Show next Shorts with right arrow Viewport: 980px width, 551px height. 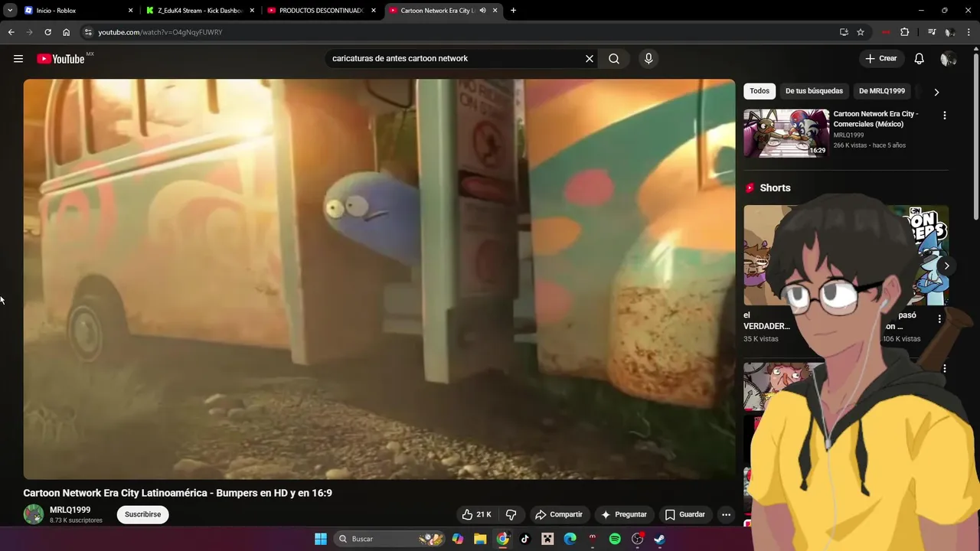(x=946, y=266)
